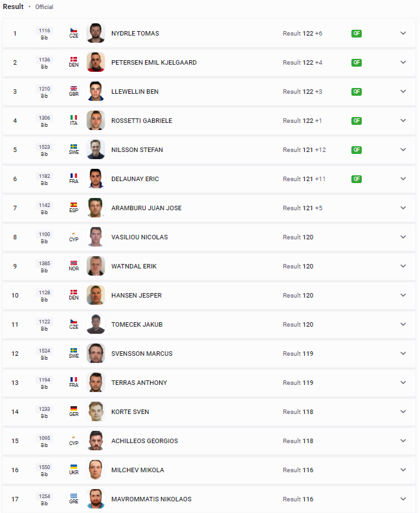Click the QF badge next to Delaunay Eric
Image resolution: width=420 pixels, height=513 pixels.
click(357, 179)
